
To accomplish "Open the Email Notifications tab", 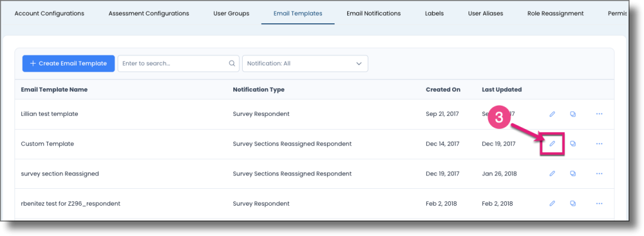I will pos(374,14).
